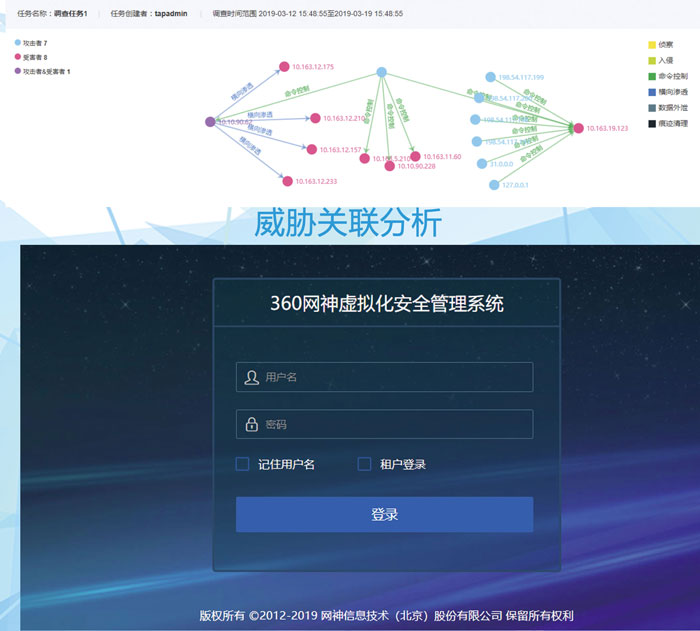Click the unlabeled blue attacker node at graph top
Screen dimensions: 700x631
pos(381,72)
